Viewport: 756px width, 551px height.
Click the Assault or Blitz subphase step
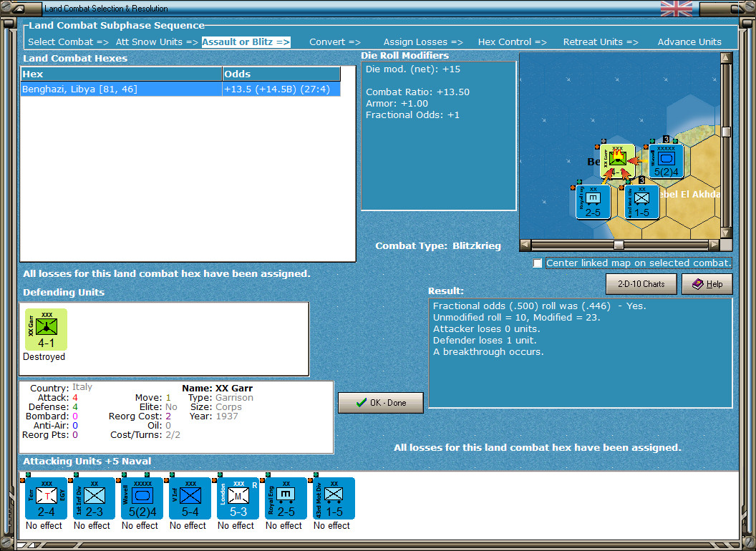coord(246,42)
